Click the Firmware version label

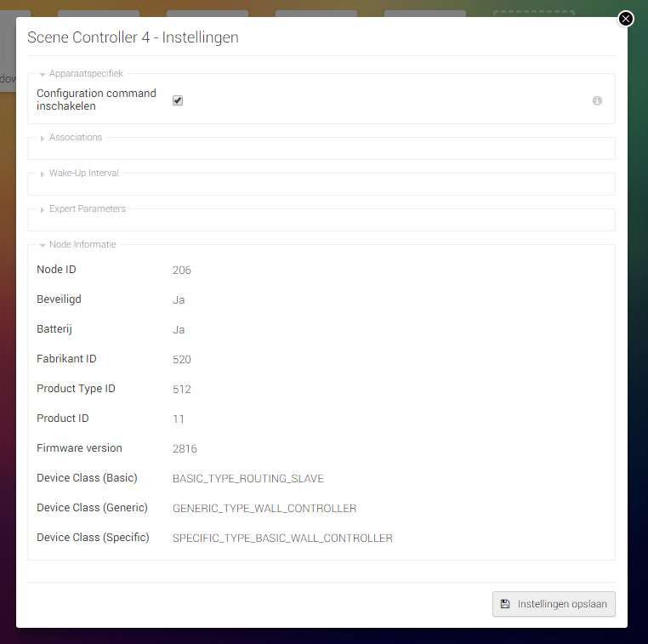[79, 447]
